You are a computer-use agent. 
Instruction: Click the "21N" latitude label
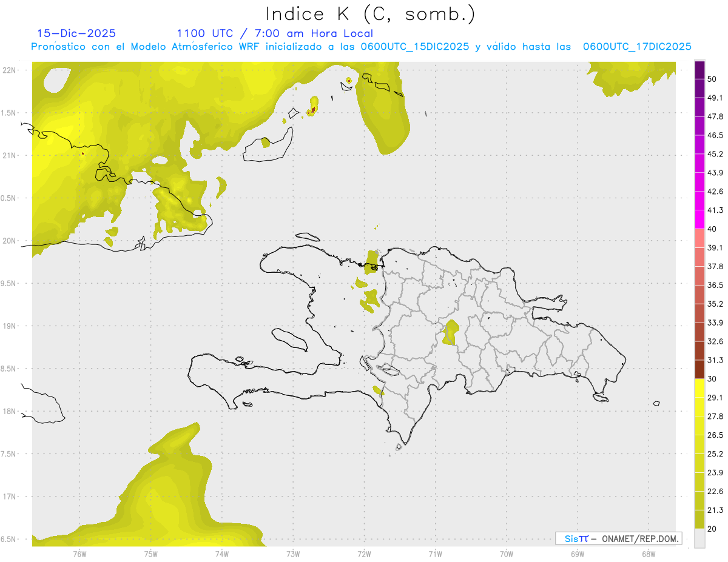click(10, 155)
